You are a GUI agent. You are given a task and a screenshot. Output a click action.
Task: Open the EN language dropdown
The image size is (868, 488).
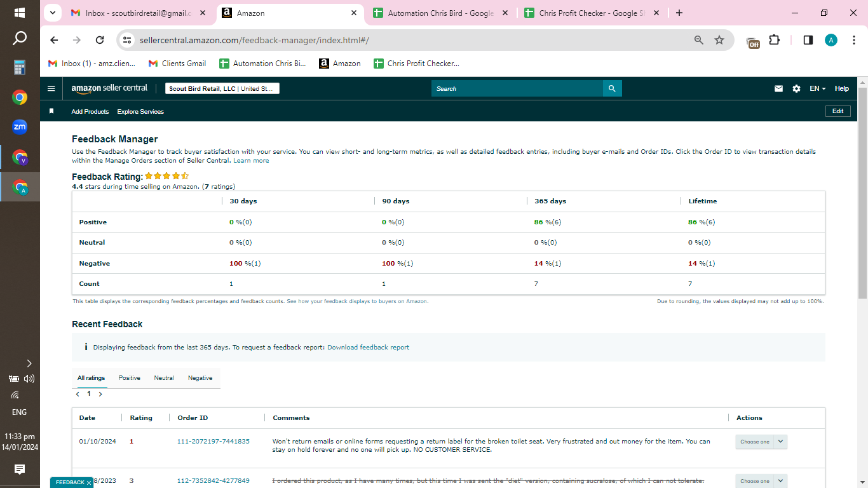point(818,89)
